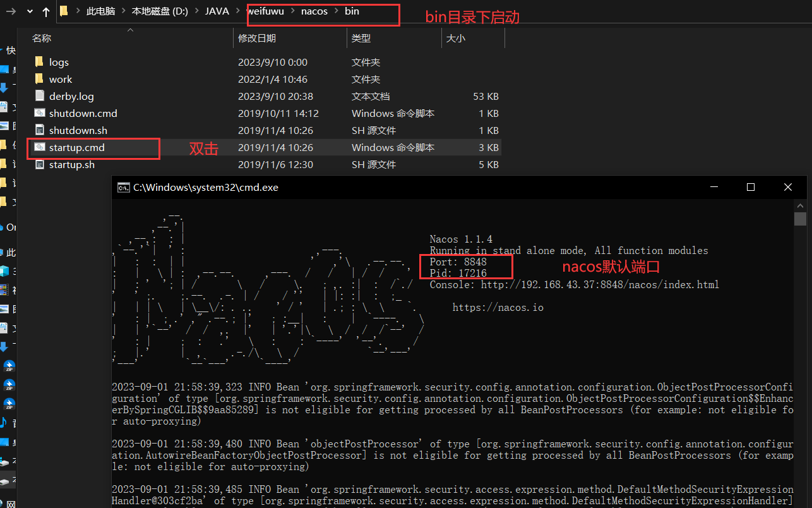Open the cmd.exe window system menu icon
Image resolution: width=812 pixels, height=508 pixels.
click(x=123, y=187)
